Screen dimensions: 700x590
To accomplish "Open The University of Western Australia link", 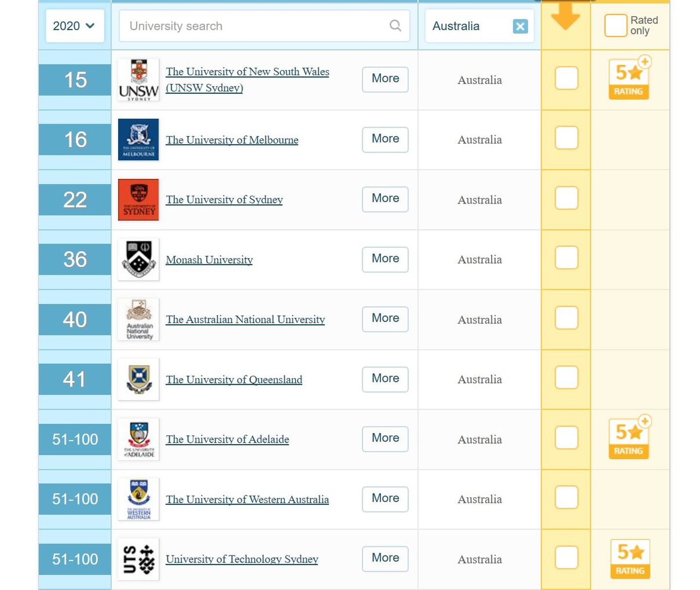I will [247, 499].
